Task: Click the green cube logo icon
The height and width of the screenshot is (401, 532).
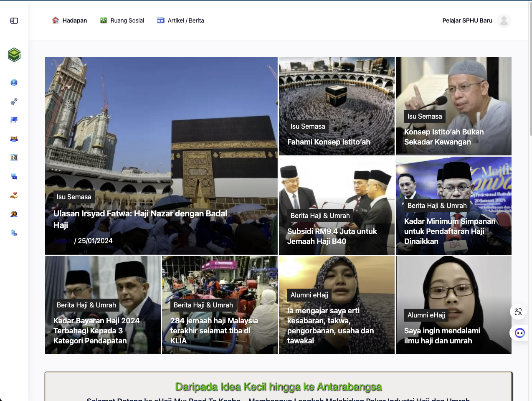Action: tap(14, 55)
